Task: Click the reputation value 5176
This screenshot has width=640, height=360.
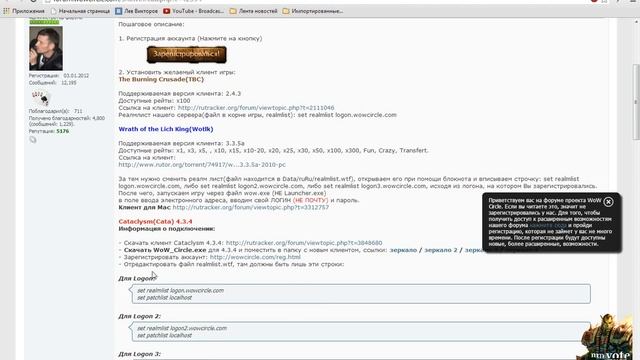Action: point(62,131)
